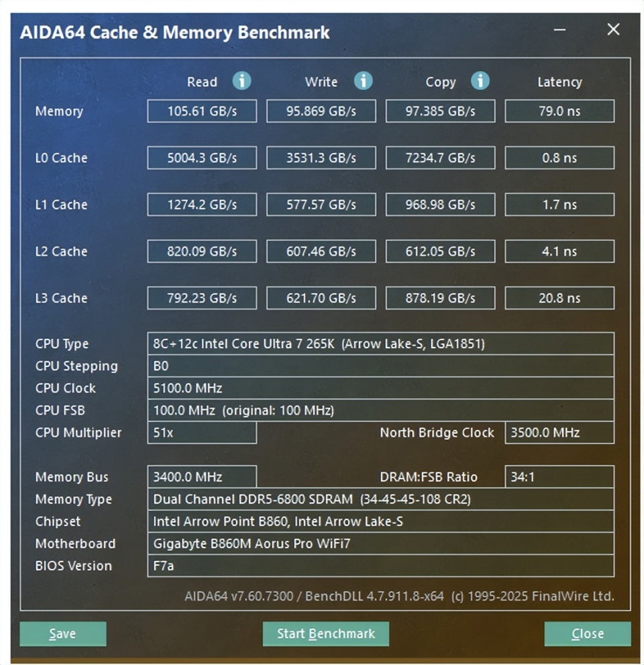Click Memory Bus field 3400.0 MHz

click(202, 476)
